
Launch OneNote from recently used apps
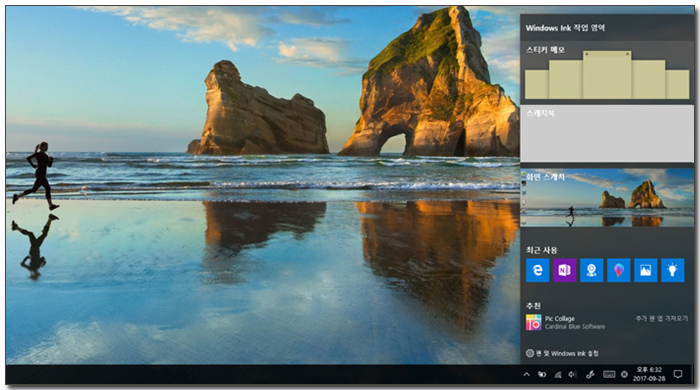click(564, 270)
